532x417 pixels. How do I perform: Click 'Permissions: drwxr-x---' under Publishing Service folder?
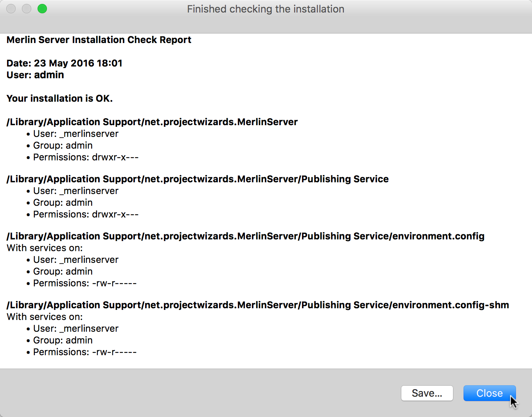pos(86,214)
